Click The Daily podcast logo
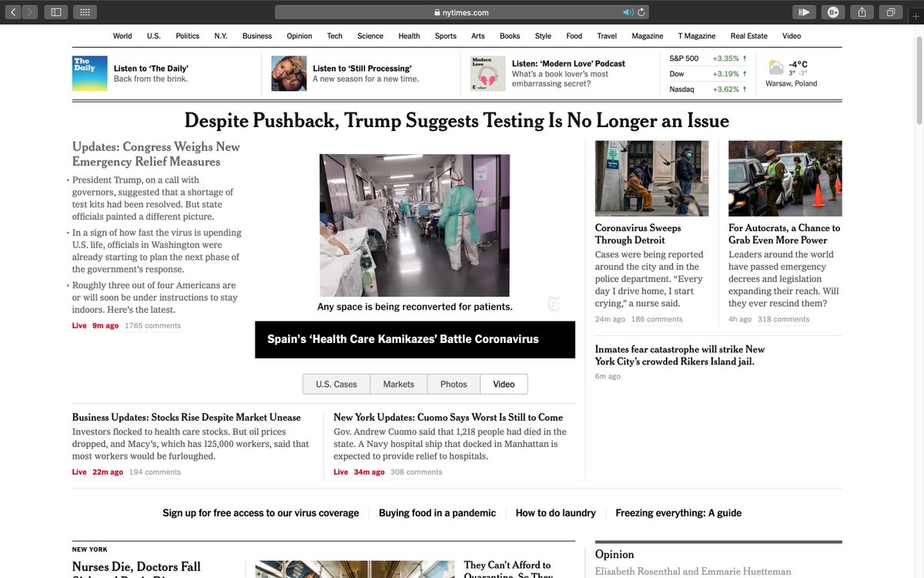 (x=90, y=73)
